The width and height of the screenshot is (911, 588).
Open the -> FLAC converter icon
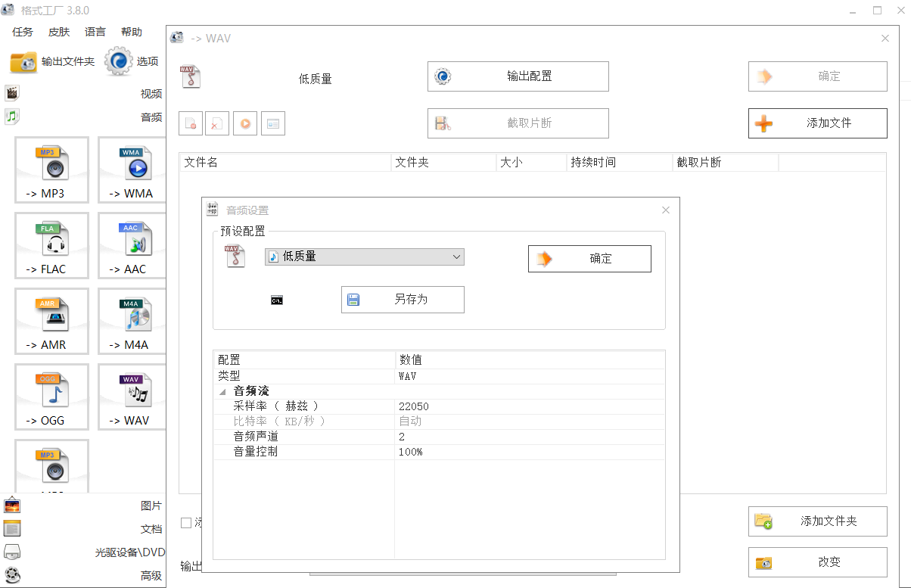click(51, 245)
